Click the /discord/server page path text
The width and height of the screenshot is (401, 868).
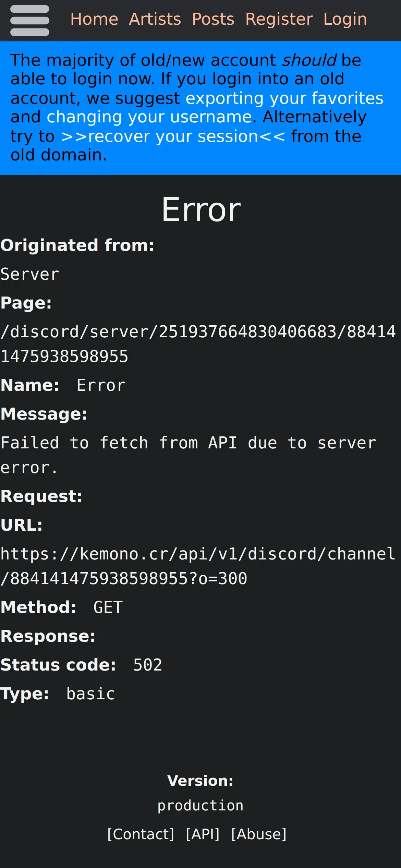198,344
